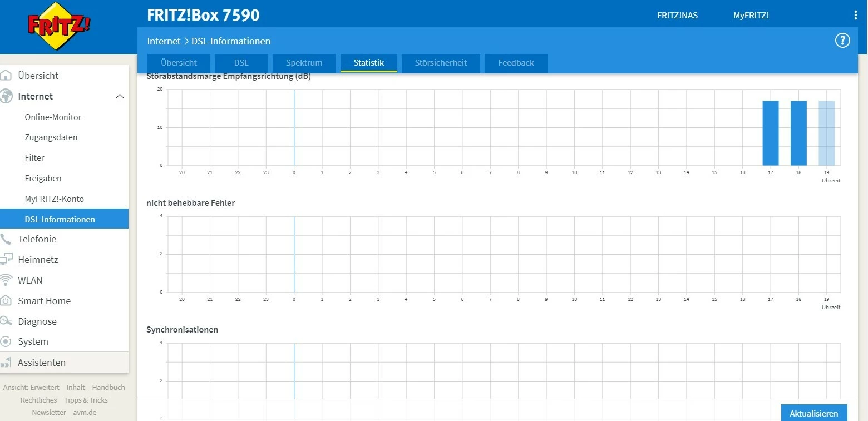Screen dimensions: 868x421
Task: Open the Rechtliches footer link
Action: coord(39,400)
